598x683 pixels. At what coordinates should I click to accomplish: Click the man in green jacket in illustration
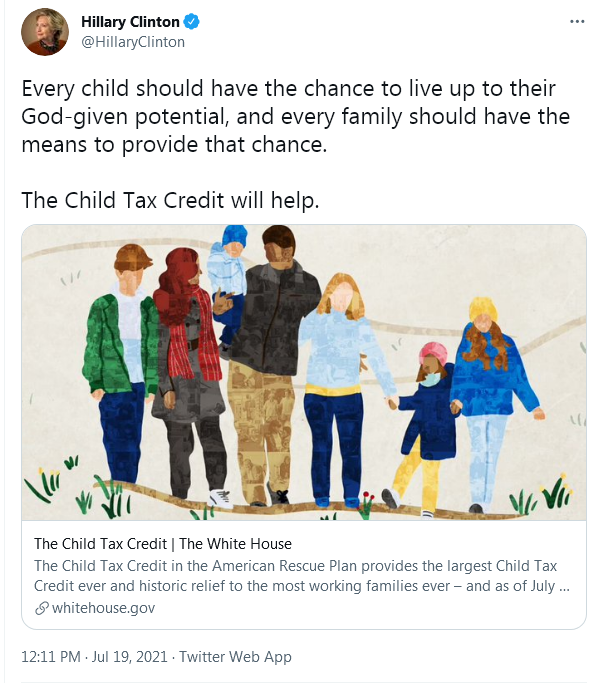(x=120, y=364)
